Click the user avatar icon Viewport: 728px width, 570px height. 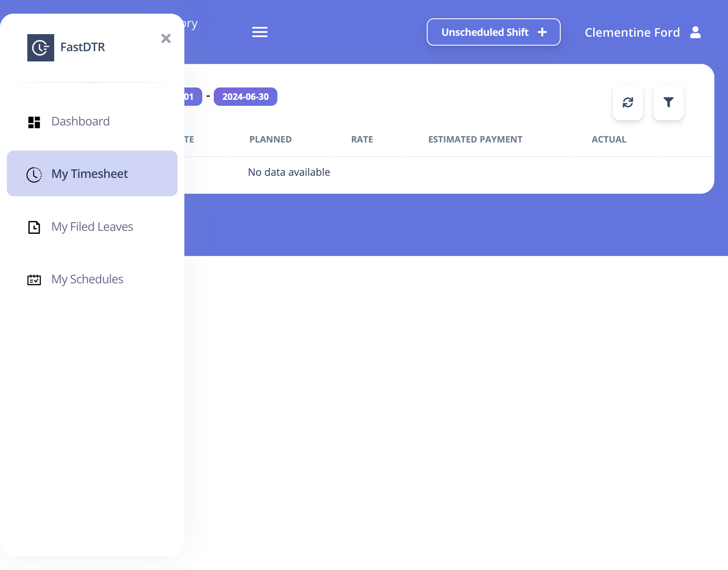(696, 32)
